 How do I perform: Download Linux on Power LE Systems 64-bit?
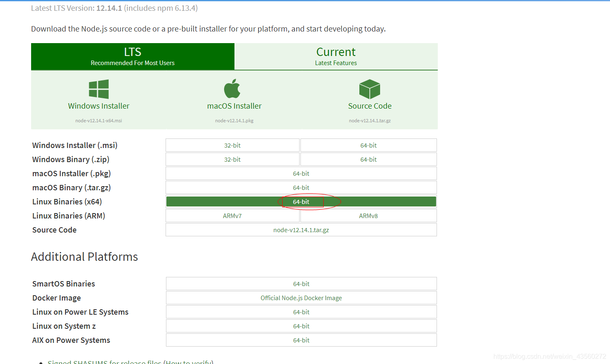pos(301,312)
